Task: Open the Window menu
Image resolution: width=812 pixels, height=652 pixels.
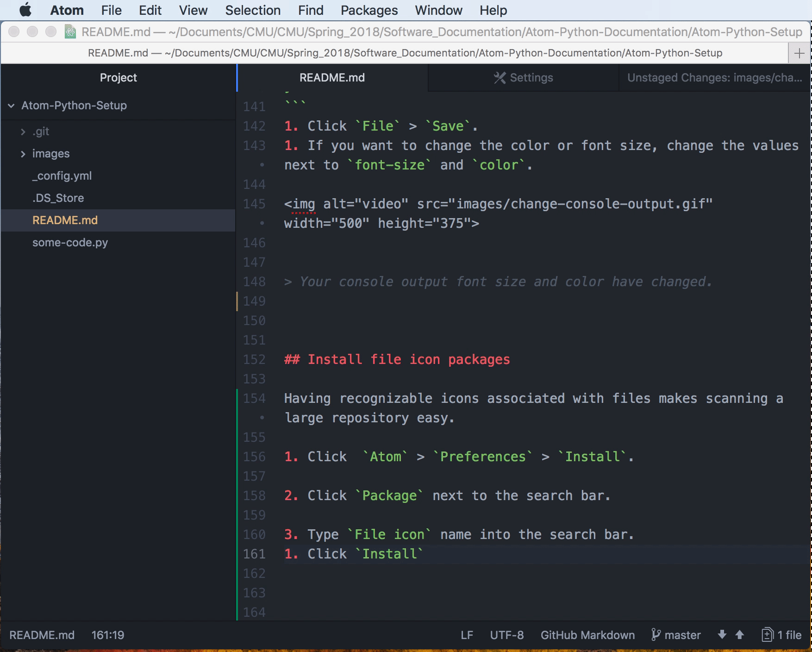Action: pos(438,10)
